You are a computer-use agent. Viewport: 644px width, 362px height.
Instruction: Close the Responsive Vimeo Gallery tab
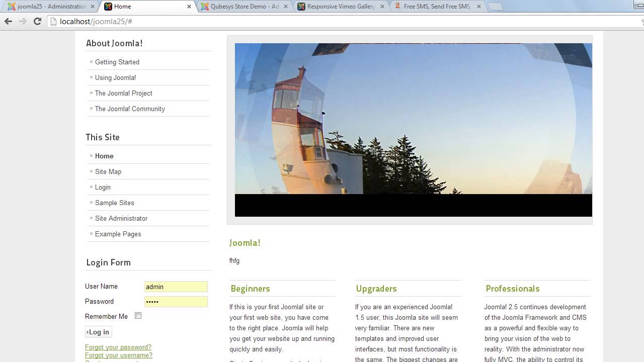382,7
